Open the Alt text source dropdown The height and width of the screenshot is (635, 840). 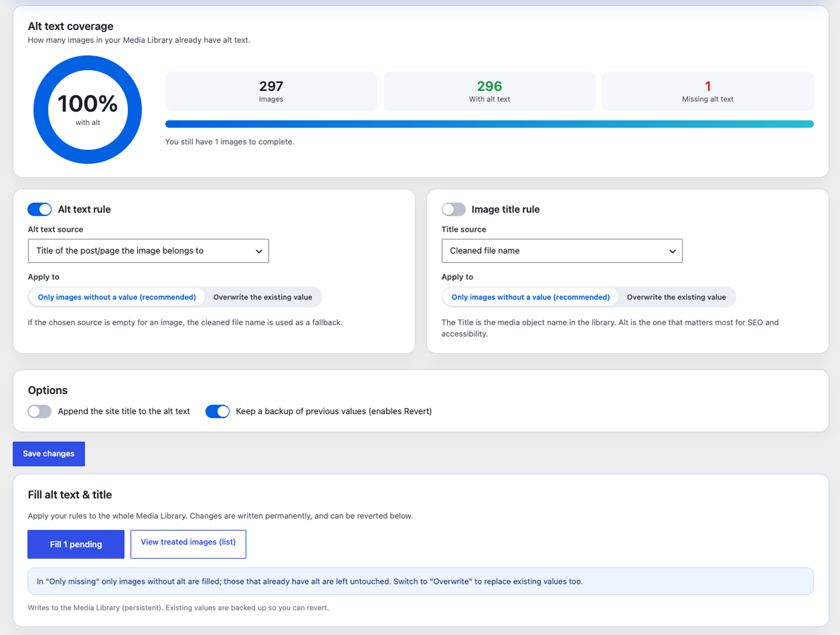pyautogui.click(x=148, y=251)
